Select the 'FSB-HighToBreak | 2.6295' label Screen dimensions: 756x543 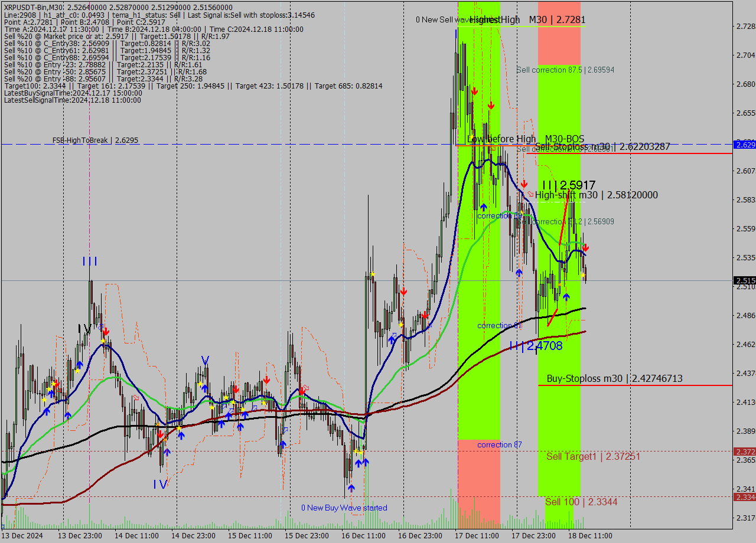(95, 140)
